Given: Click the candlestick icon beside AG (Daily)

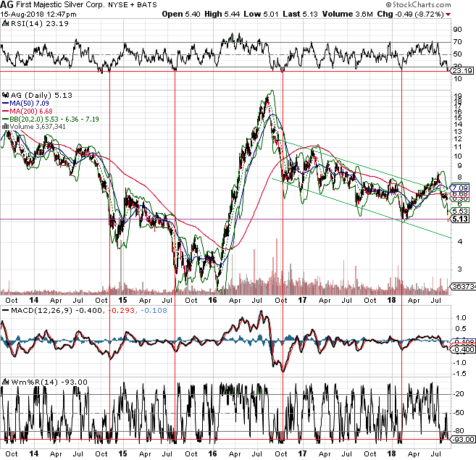Looking at the screenshot, I should [6, 95].
